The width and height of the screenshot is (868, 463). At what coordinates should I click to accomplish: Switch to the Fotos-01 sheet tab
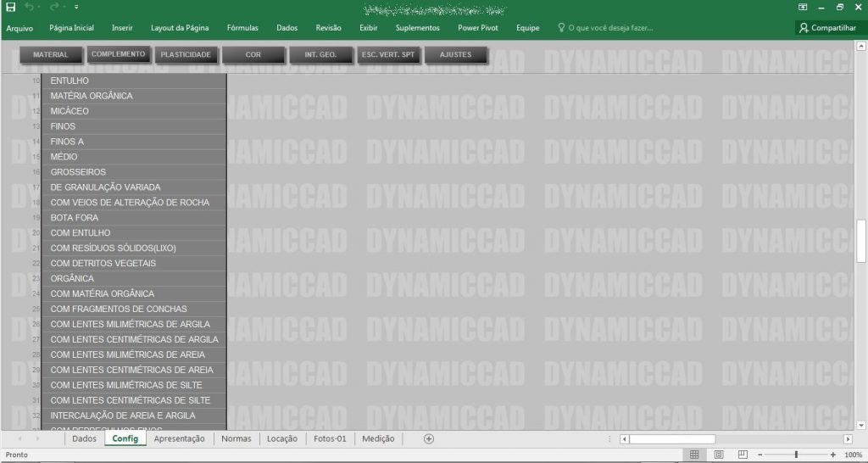pos(330,438)
